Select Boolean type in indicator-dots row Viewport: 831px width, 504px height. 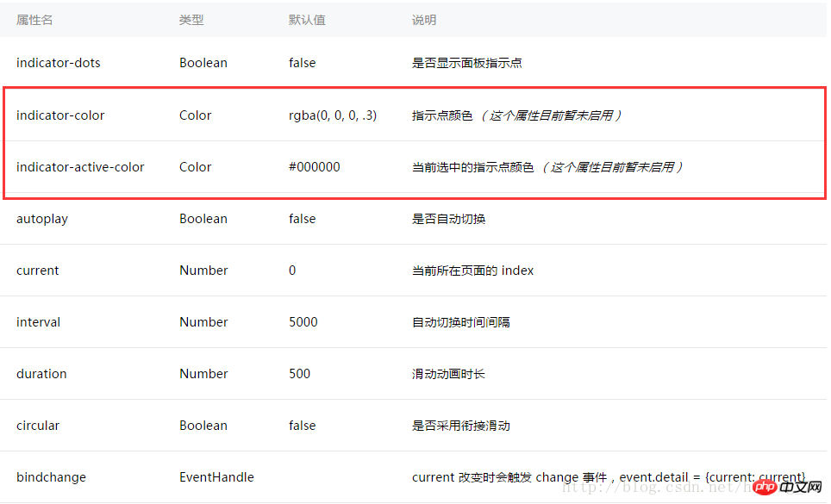[x=203, y=63]
